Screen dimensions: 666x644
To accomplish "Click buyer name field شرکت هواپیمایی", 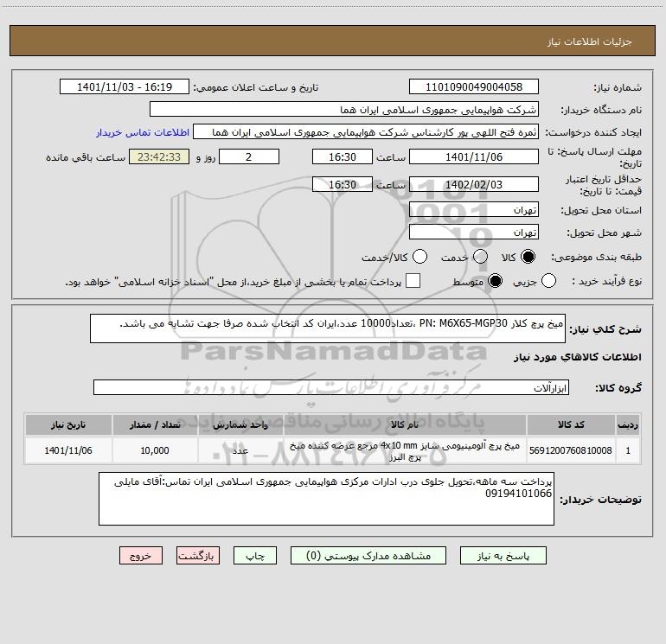I will tap(344, 110).
